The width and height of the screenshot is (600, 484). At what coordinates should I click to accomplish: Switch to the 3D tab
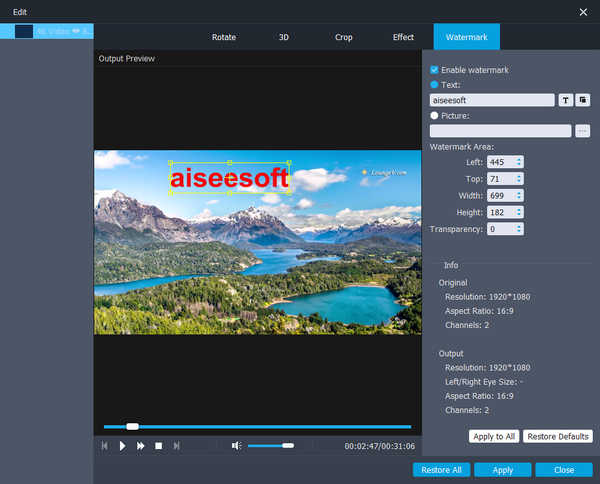pyautogui.click(x=284, y=37)
